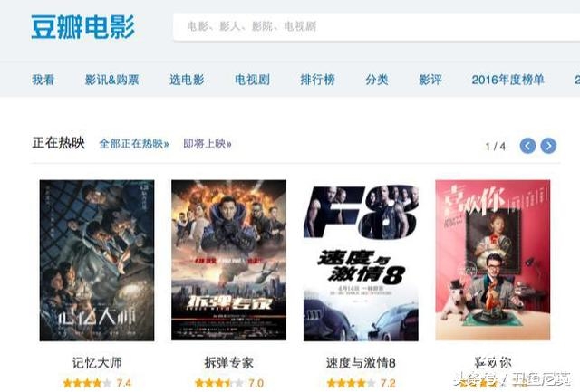The image size is (580, 392).
Task: Click the 即将上映 upcoming link
Action: point(208,144)
